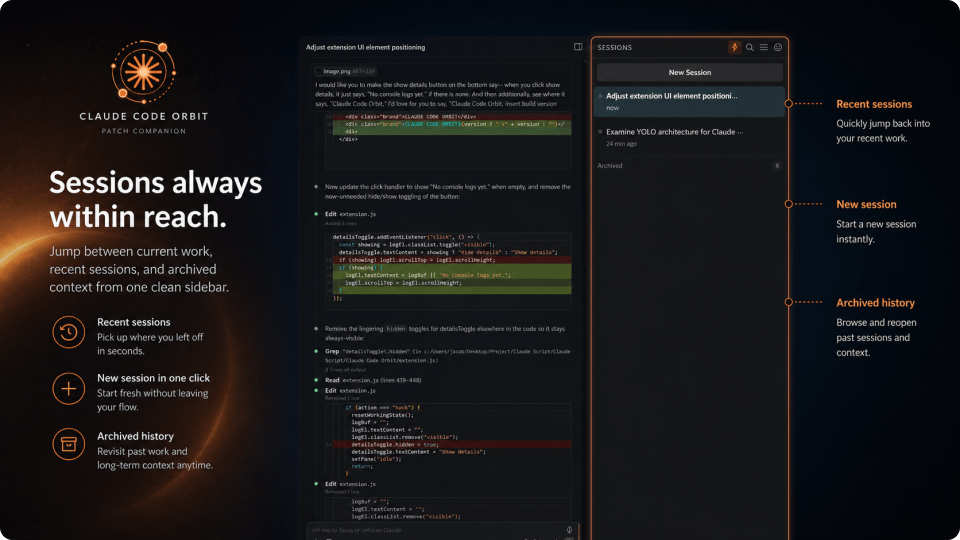
Task: Click the chat title 'Adjust extension UI element positioning'
Action: (366, 47)
